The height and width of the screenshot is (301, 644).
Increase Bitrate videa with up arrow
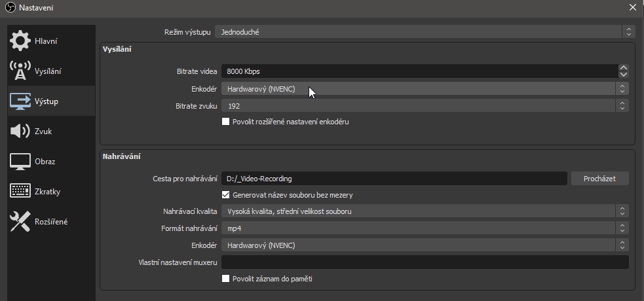(624, 67)
